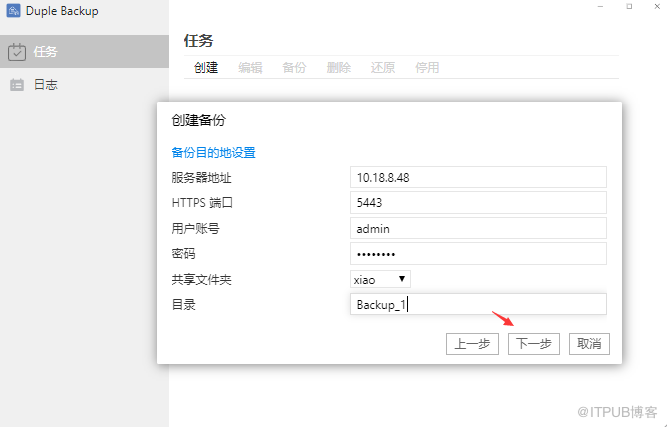The width and height of the screenshot is (667, 427).
Task: Click the 日志 log icon in sidebar
Action: 17,85
